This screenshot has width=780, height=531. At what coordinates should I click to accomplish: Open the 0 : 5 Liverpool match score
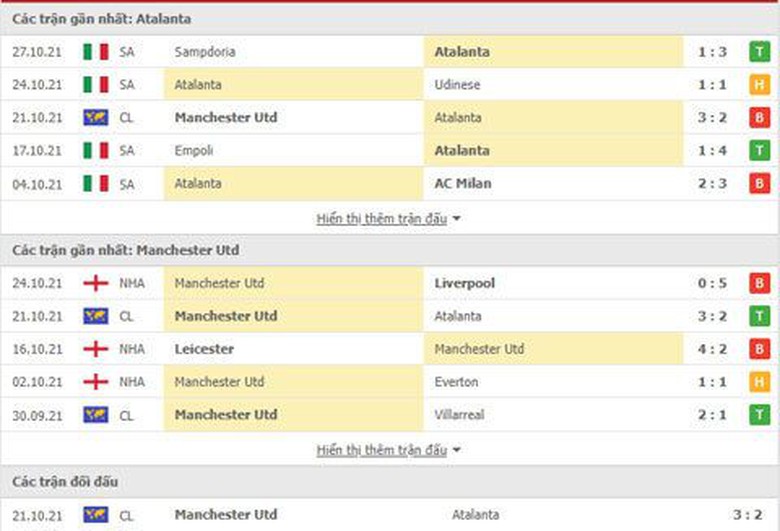pyautogui.click(x=712, y=284)
